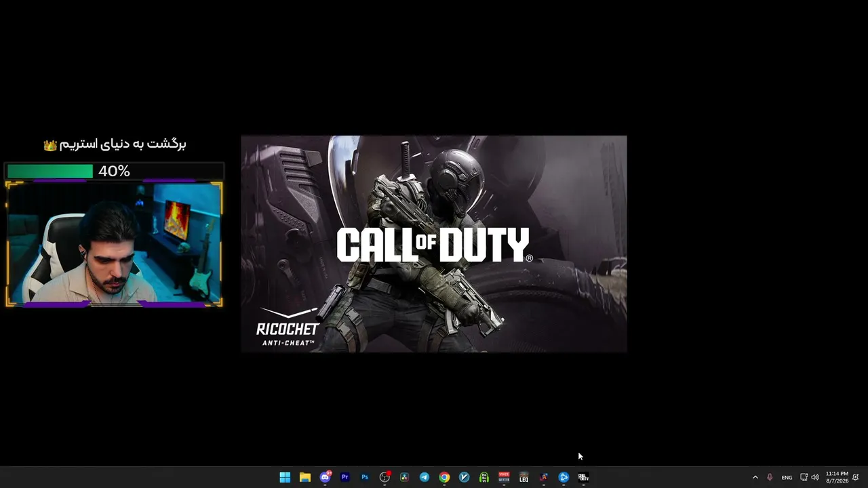Screen dimensions: 868x488
Task: Switch to OBS Studio in the taskbar
Action: tap(384, 477)
